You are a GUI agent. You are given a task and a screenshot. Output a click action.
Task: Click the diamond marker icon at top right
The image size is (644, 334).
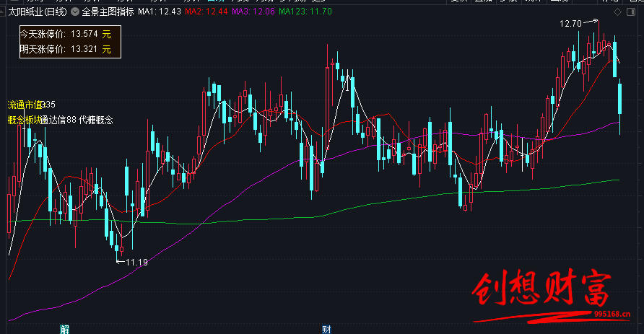617,12
